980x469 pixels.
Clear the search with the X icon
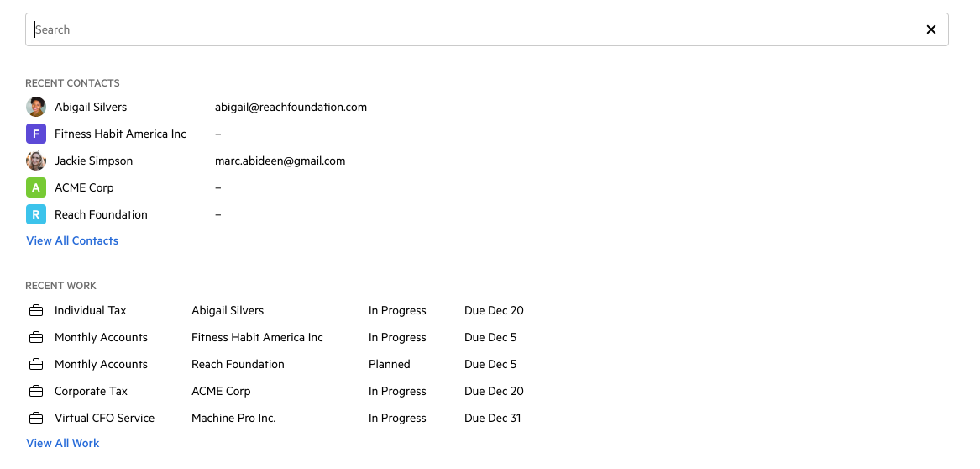[x=931, y=29]
